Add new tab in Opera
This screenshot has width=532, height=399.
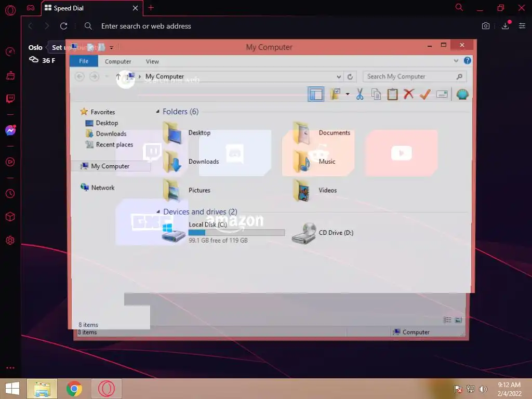tap(151, 7)
